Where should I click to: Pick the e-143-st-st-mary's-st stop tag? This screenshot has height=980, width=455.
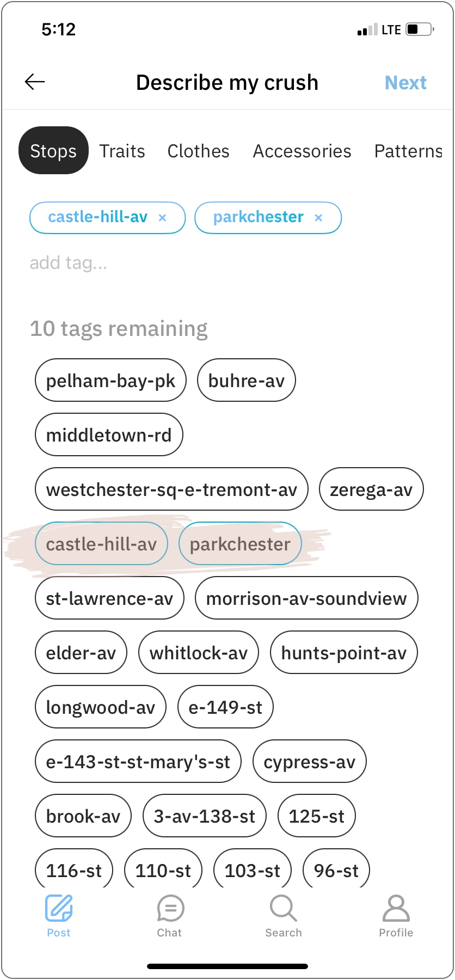(x=138, y=762)
